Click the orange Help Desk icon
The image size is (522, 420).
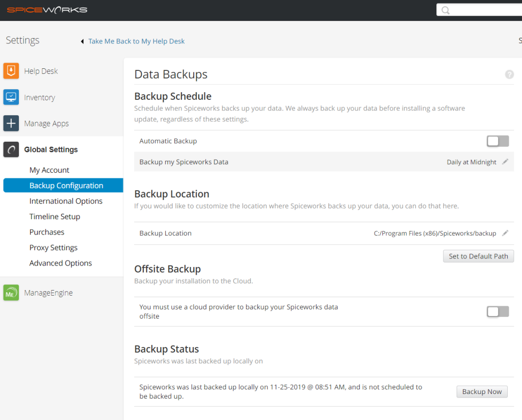(11, 71)
